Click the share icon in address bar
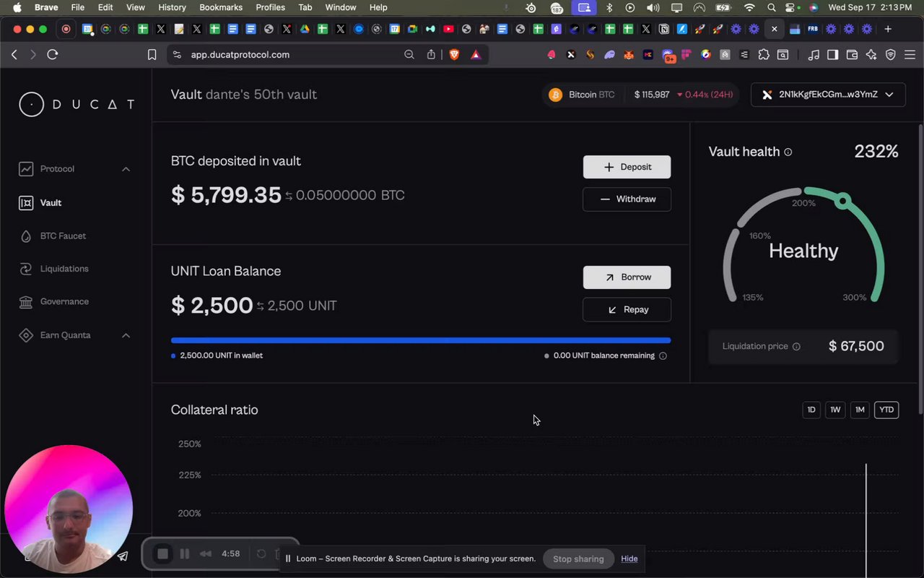This screenshot has width=924, height=578. pyautogui.click(x=431, y=54)
